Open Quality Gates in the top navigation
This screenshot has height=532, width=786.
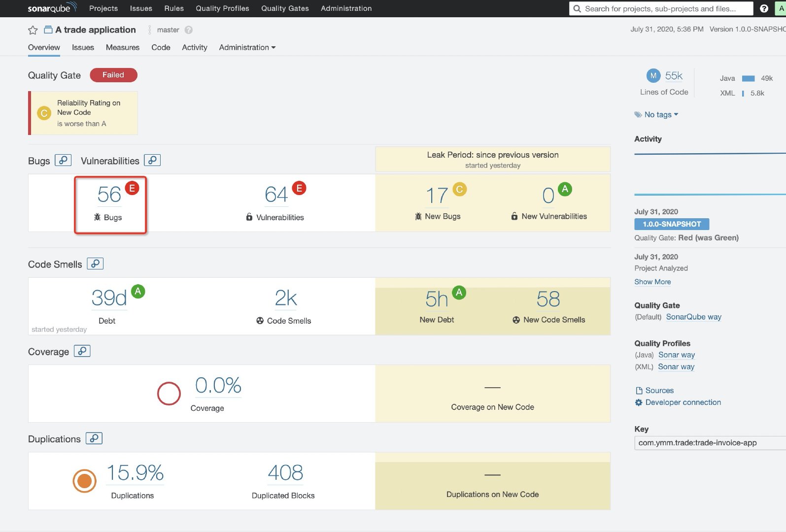click(x=285, y=8)
